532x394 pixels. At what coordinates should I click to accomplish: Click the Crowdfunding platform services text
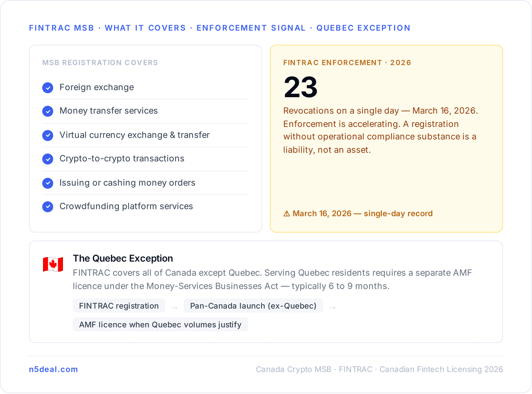126,206
